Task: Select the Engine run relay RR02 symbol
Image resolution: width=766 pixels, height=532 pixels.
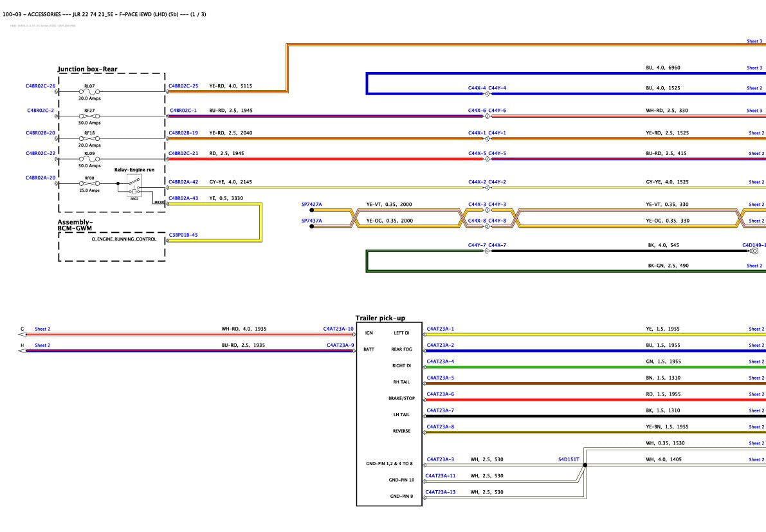Action: [x=134, y=186]
